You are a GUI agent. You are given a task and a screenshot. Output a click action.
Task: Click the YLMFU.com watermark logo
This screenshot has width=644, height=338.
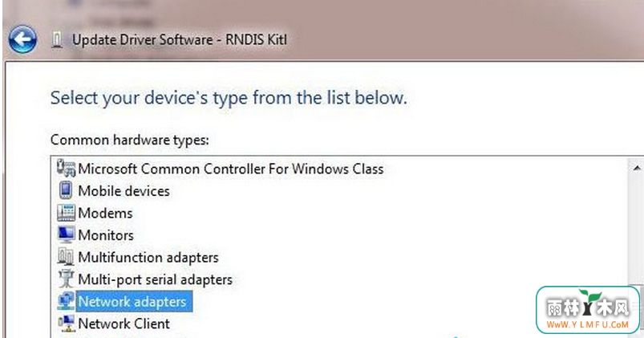click(x=588, y=310)
